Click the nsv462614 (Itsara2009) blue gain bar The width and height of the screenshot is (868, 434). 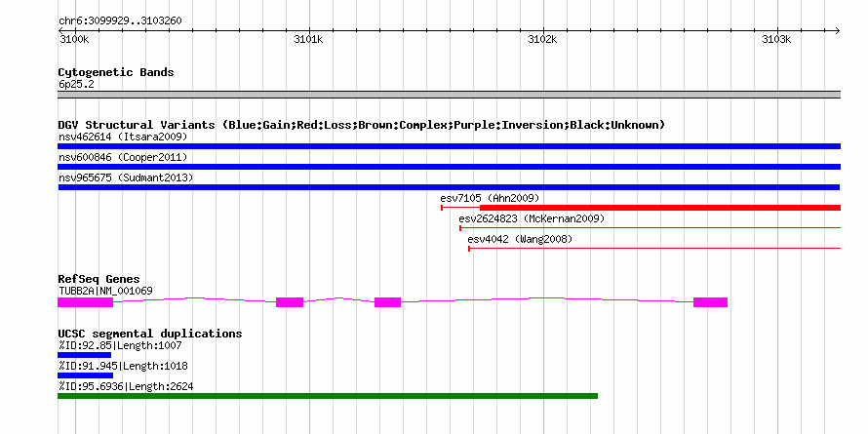coord(449,146)
